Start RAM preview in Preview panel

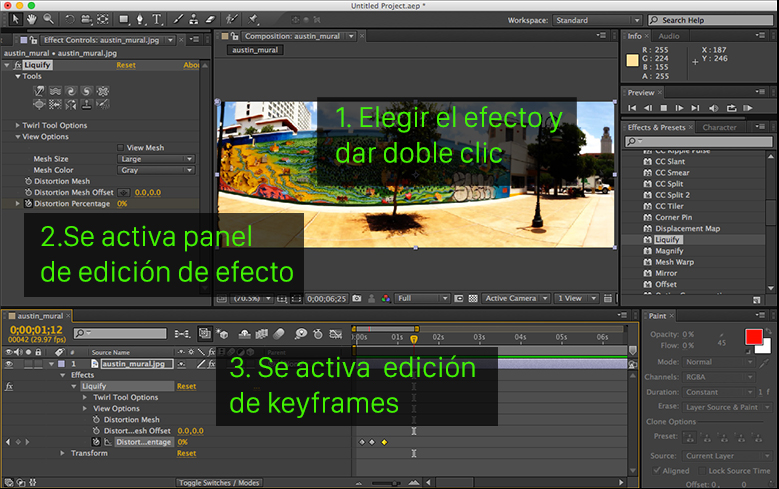(748, 108)
